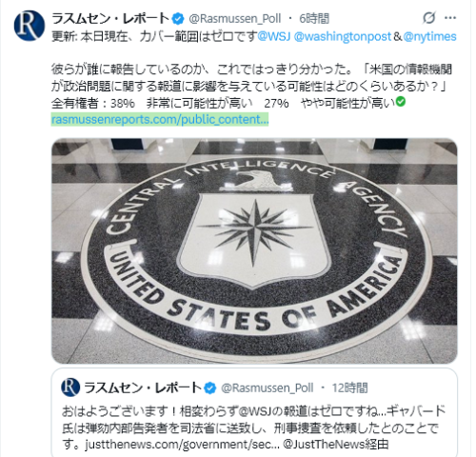Open the @nytimes mention
The image size is (476, 457).
430,36
